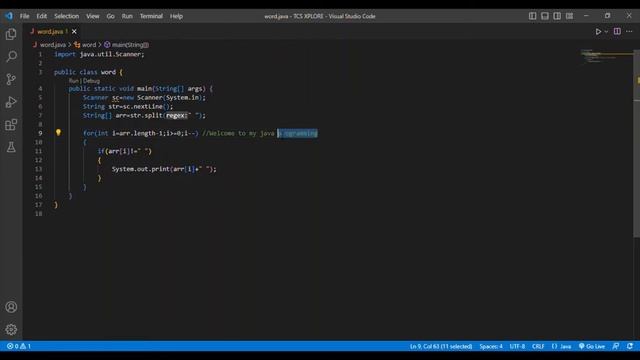640x360 pixels.
Task: Open the Search view in activity bar
Action: pyautogui.click(x=11, y=56)
